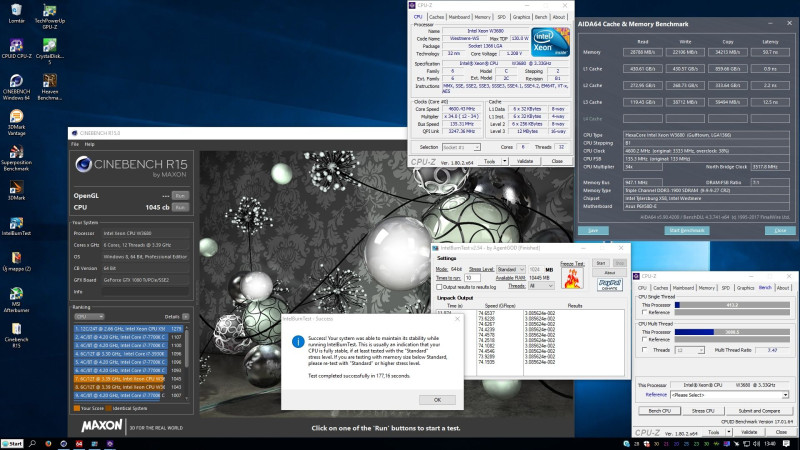Switch to the Graphics tab in bottom CPU-Z window
Screen dimensions: 800x450
point(745,288)
